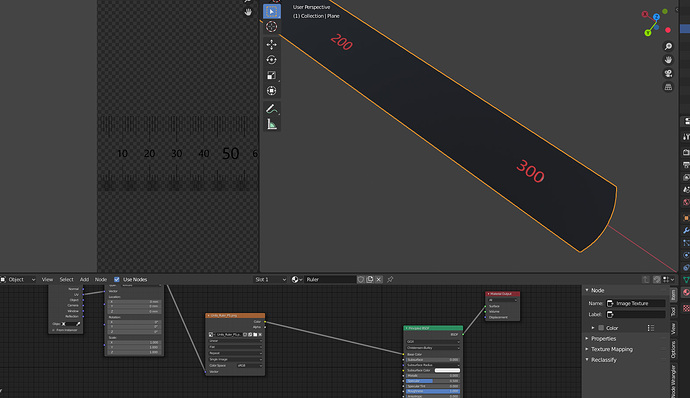
Task: Adjust the Metallic slider in Principled BSDF
Action: (x=433, y=376)
